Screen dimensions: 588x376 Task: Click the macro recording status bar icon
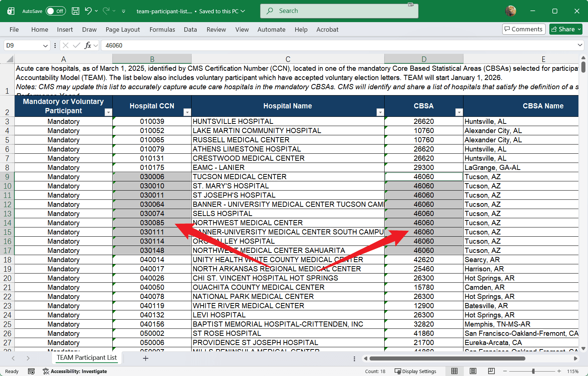point(31,371)
